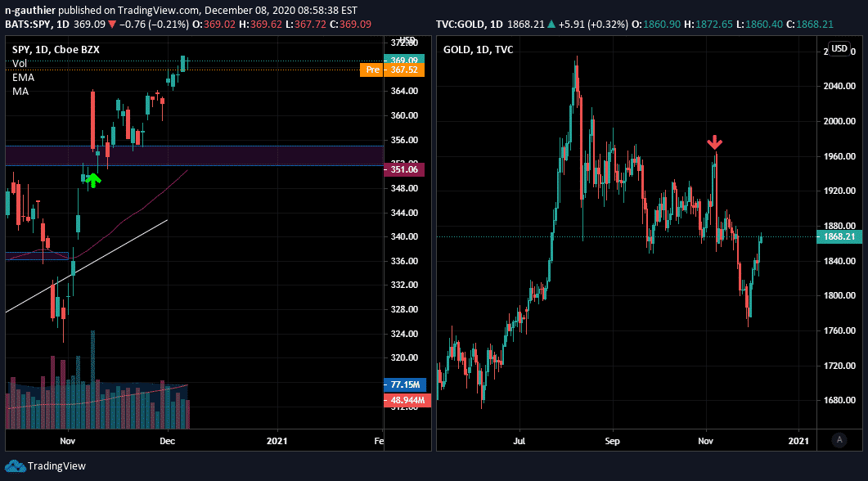The width and height of the screenshot is (868, 481).
Task: Click the red 48.944M volume label
Action: 407,400
